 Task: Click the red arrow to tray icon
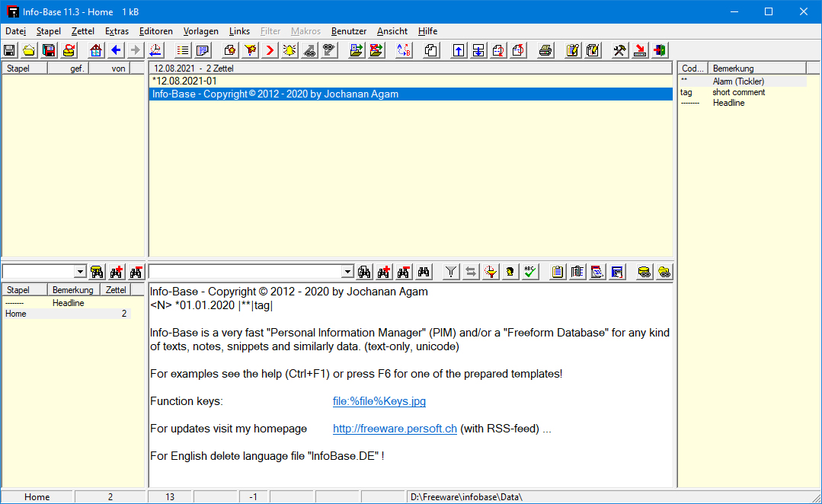(640, 50)
